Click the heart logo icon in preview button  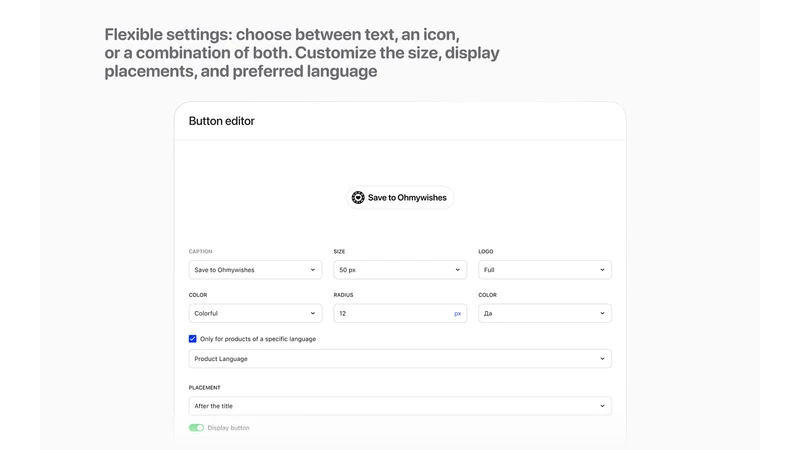coord(358,197)
